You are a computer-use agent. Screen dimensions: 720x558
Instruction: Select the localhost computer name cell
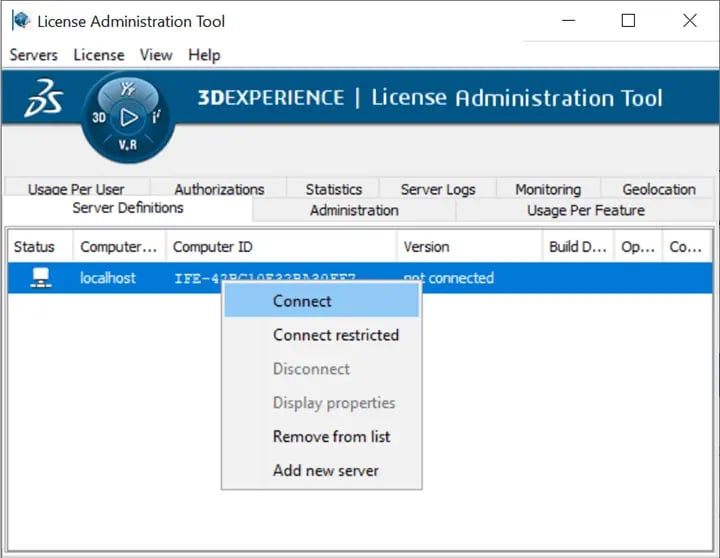(108, 278)
